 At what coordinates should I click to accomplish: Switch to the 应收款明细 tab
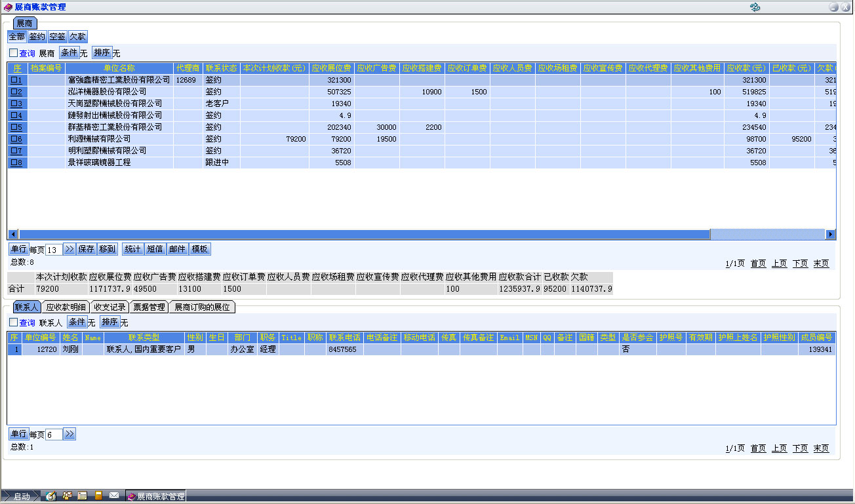(65, 307)
